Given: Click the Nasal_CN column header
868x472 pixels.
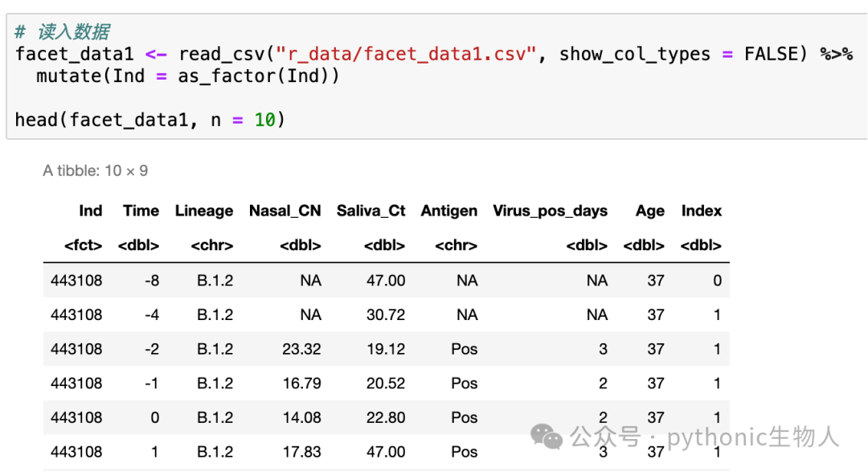Looking at the screenshot, I should click(285, 211).
